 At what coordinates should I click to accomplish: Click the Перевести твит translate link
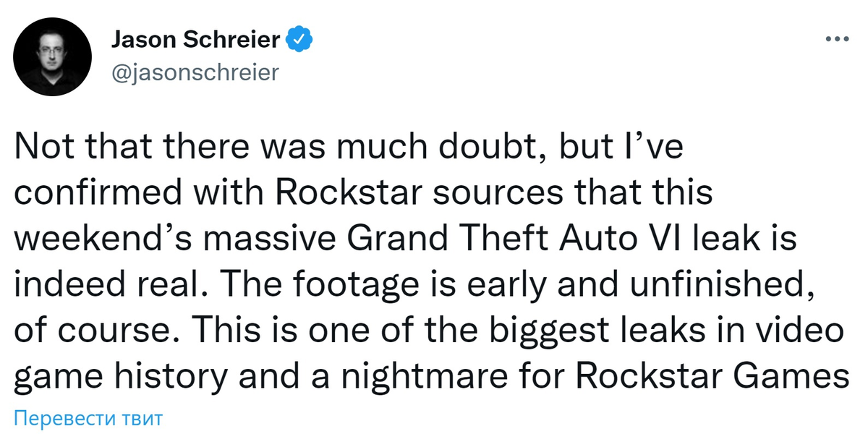pyautogui.click(x=88, y=418)
